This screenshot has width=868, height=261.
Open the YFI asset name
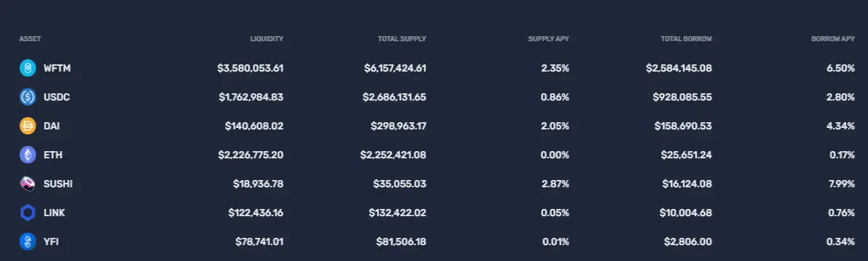(x=51, y=241)
